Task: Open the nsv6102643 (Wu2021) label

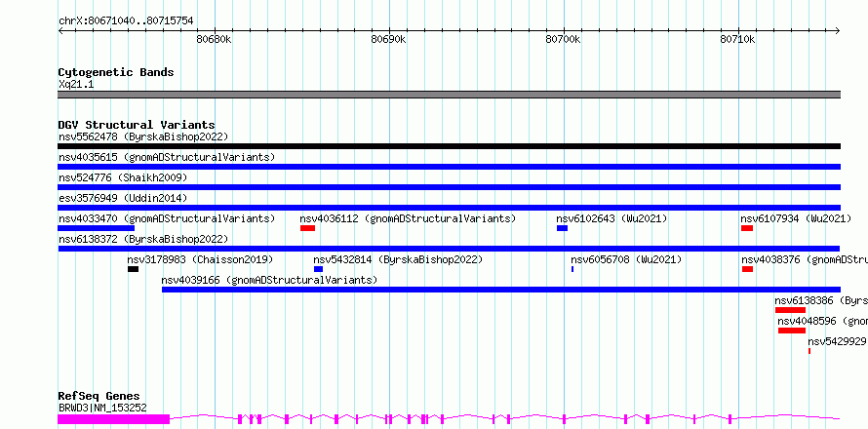Action: (612, 218)
